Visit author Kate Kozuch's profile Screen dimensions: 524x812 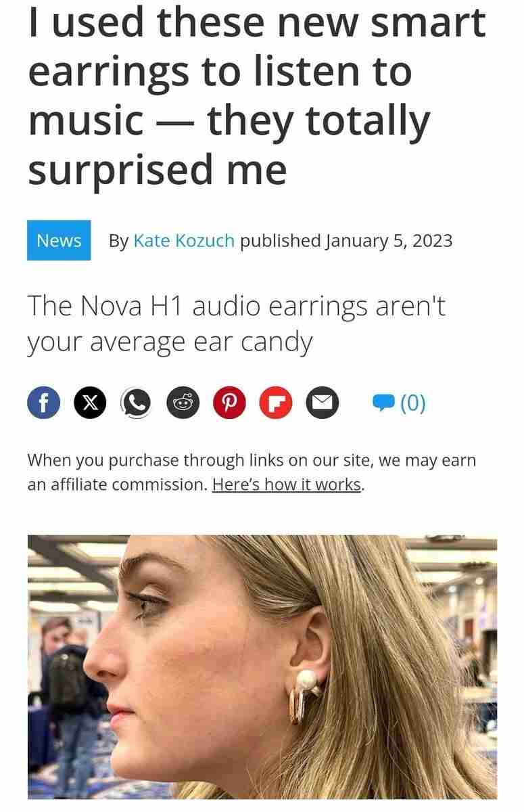click(184, 240)
